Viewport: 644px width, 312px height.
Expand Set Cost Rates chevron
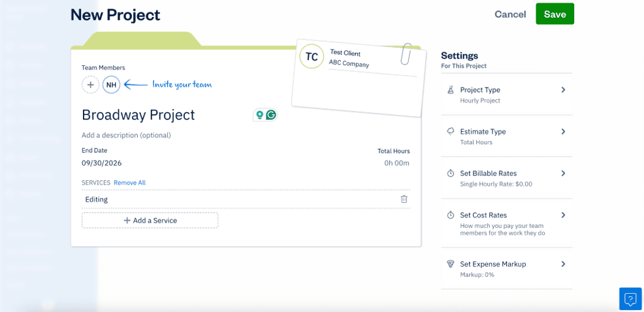click(x=563, y=215)
